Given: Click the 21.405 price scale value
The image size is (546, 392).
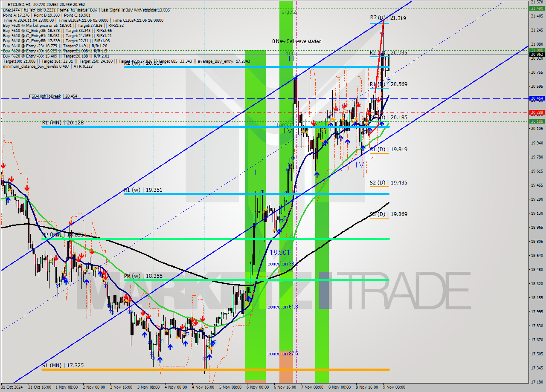Looking at the screenshot, I should 537,16.
